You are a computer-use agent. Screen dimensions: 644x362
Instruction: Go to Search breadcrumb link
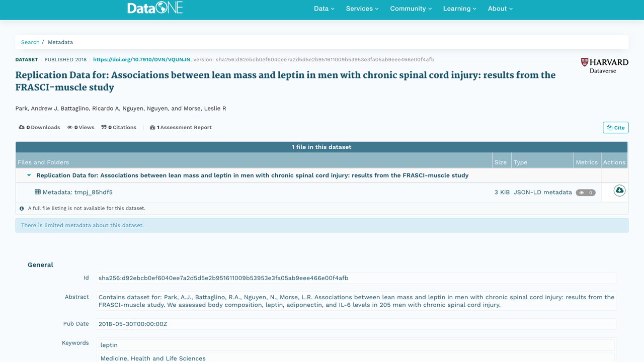(x=30, y=42)
